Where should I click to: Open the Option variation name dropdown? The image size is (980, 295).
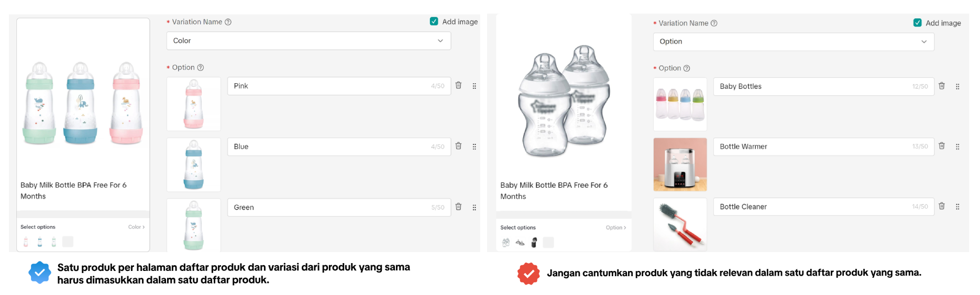pyautogui.click(x=793, y=42)
